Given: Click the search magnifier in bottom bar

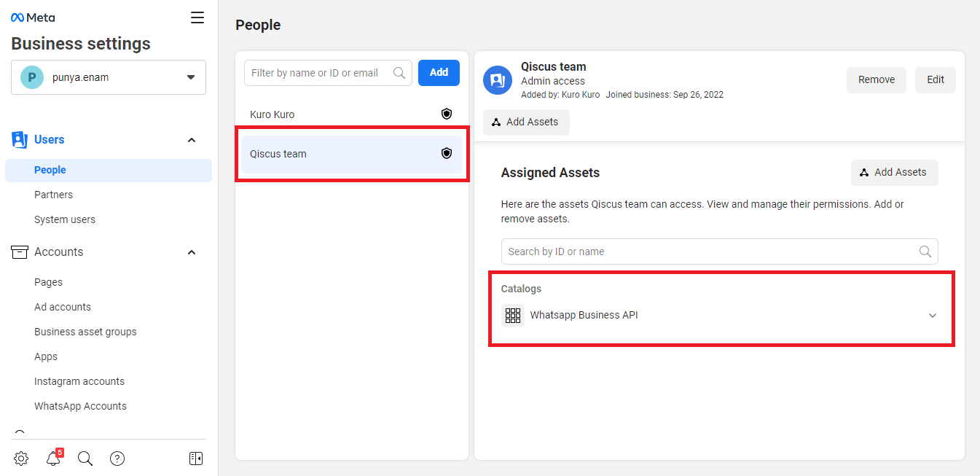Looking at the screenshot, I should coord(85,459).
